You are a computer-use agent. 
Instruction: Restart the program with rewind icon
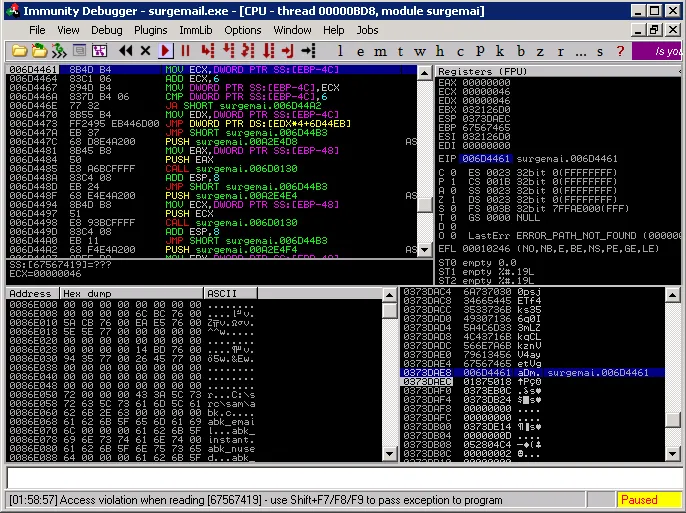point(126,50)
